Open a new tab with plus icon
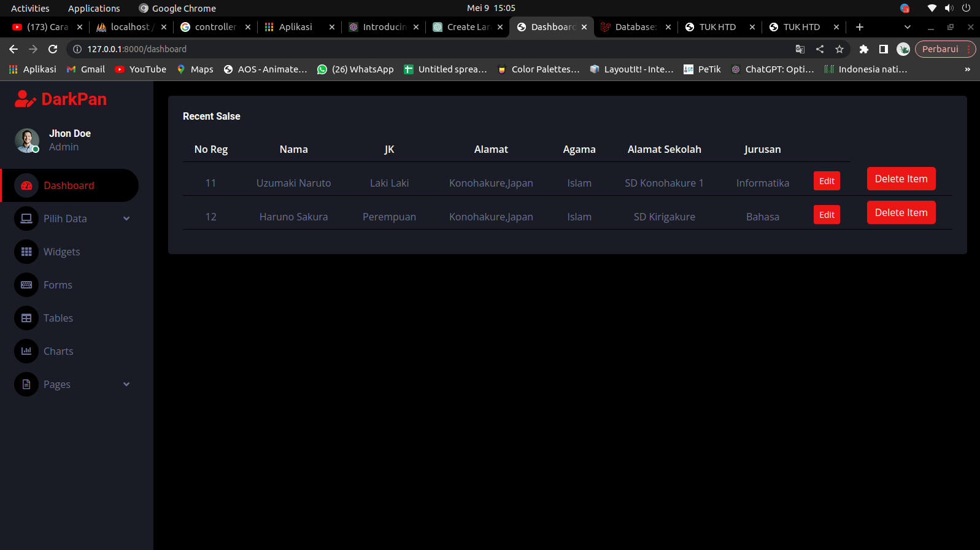The width and height of the screenshot is (980, 550). (859, 27)
